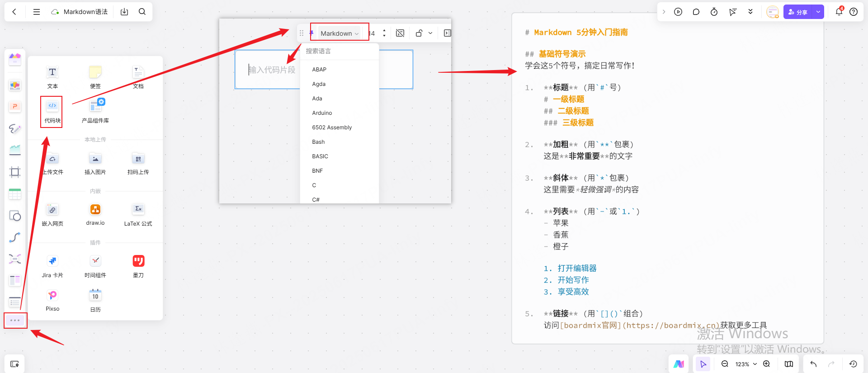Zoom out with minus magnifier

click(725, 364)
